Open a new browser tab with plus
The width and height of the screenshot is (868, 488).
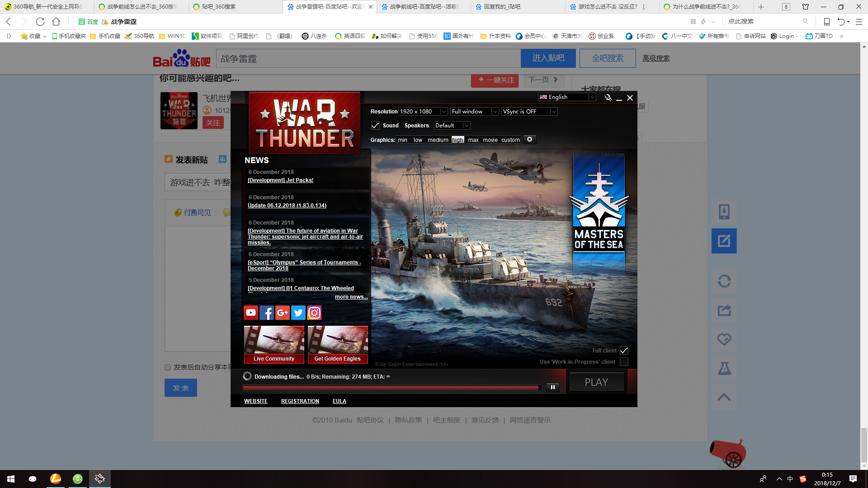761,7
